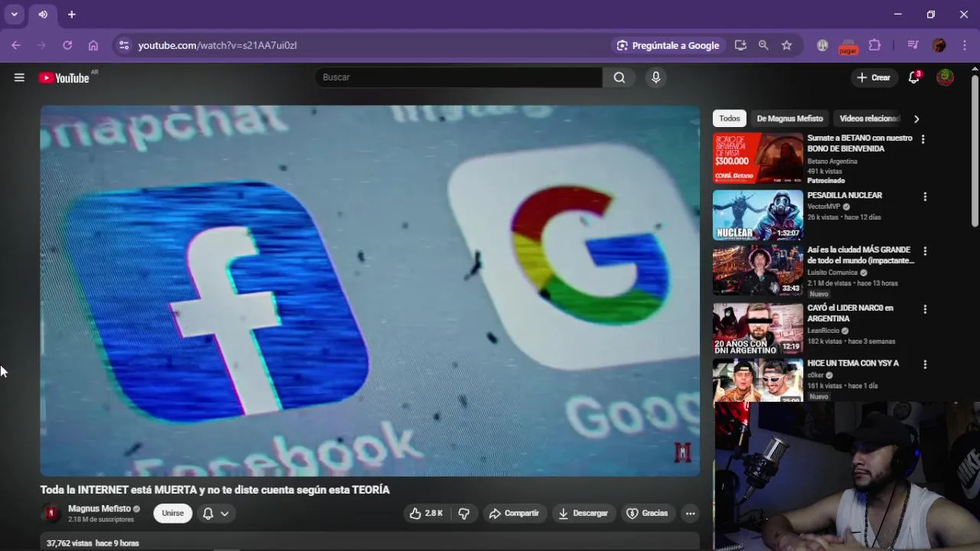Open the c0ker channel name

(815, 375)
